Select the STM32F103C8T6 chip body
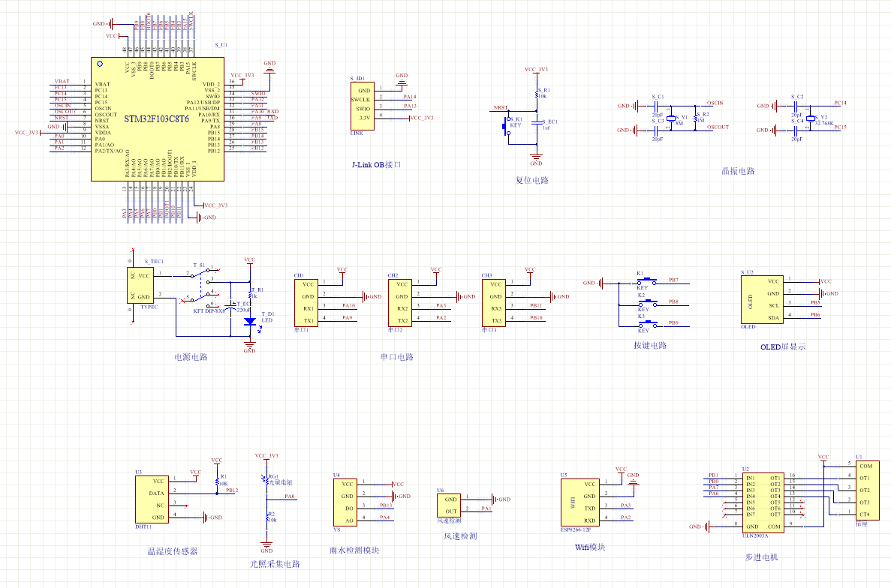This screenshot has width=891, height=588. pyautogui.click(x=158, y=119)
